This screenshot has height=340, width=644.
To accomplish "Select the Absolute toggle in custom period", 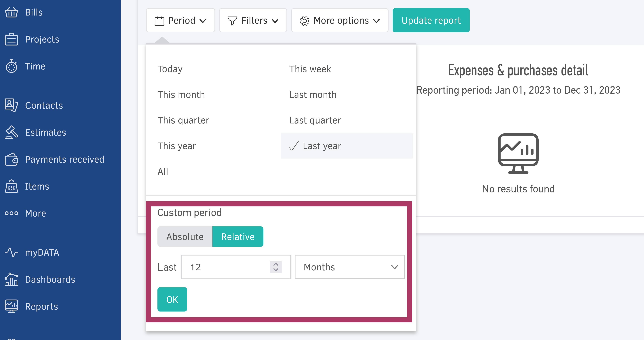I will (x=184, y=237).
